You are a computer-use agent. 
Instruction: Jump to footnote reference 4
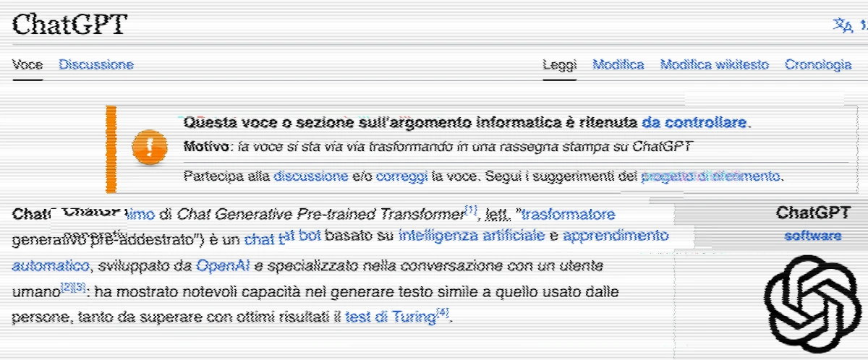click(443, 313)
